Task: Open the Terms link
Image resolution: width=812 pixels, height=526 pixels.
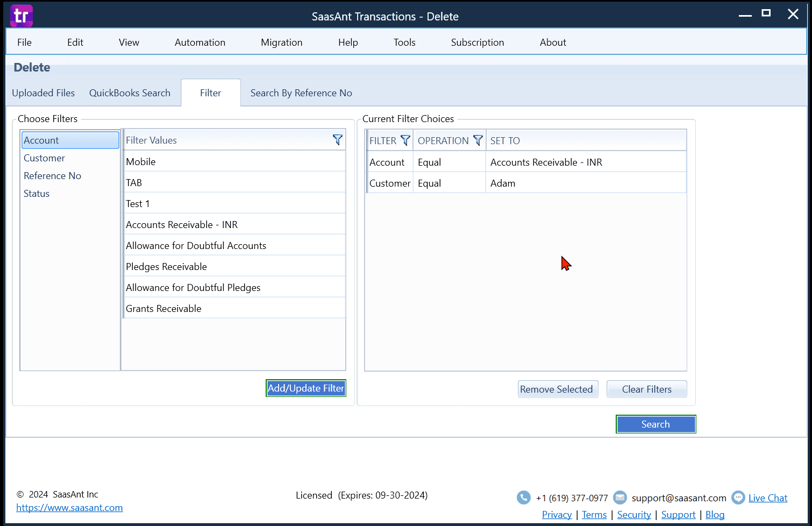Action: pyautogui.click(x=594, y=515)
